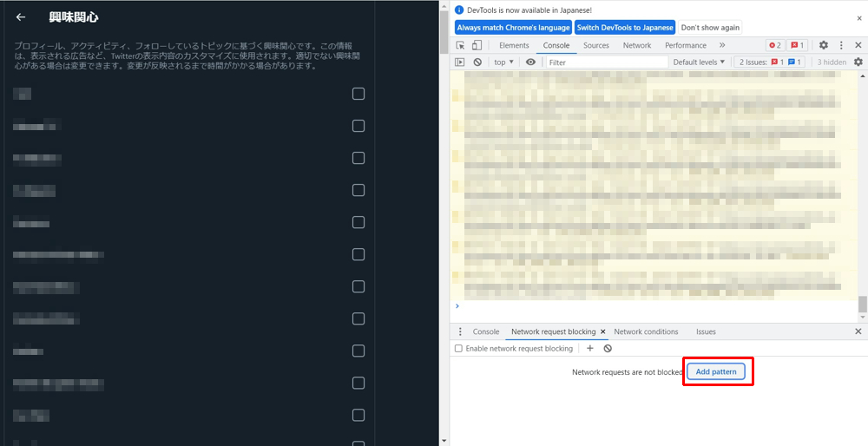Viewport: 868px width, 446px height.
Task: Open DevTools settings gear in main toolbar
Action: tap(823, 45)
